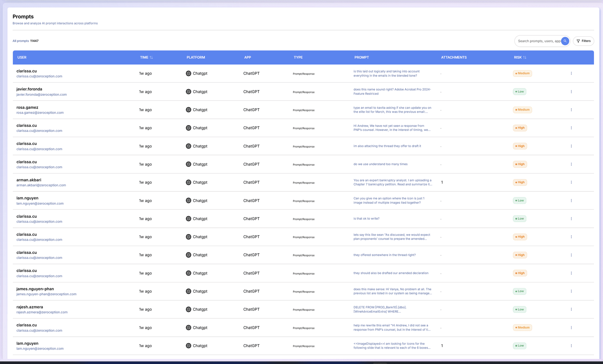Click Low risk badge in javier.foronda row
The width and height of the screenshot is (603, 364).
pyautogui.click(x=519, y=92)
